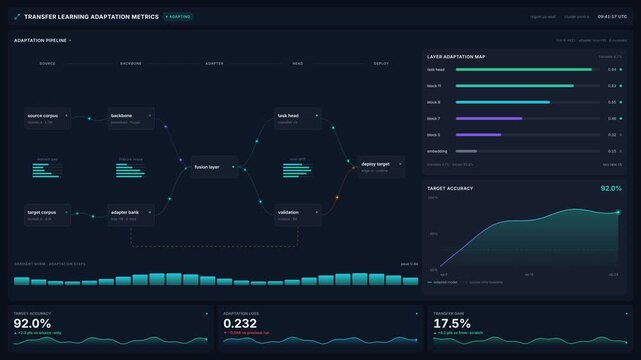Click the endpoint marker on the accuracy curve

pyautogui.click(x=618, y=212)
